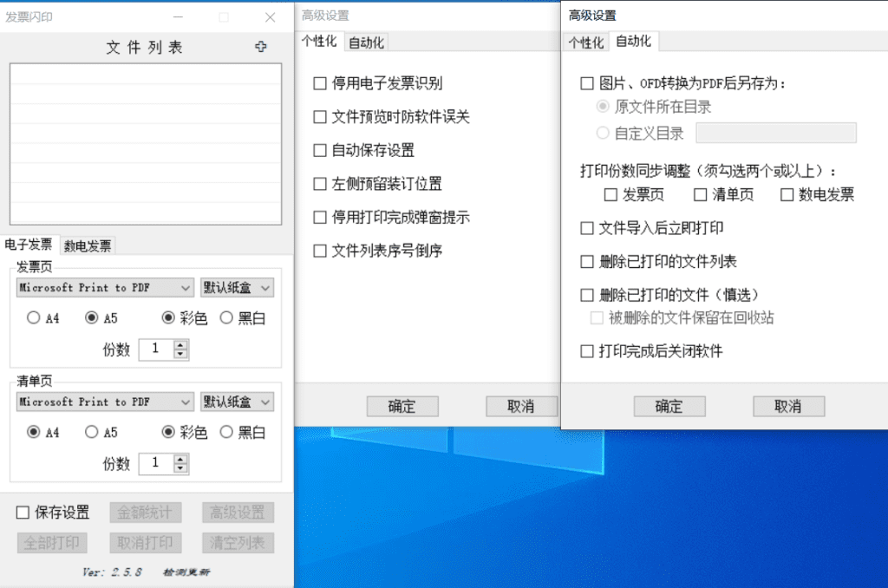Select 自动化 tab in middle dialog
Viewport: 888px width, 588px height.
(366, 42)
